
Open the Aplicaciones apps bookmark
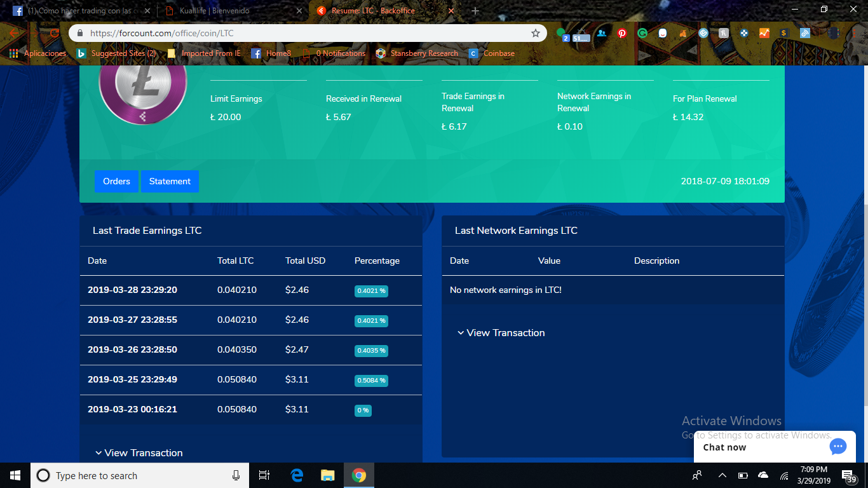coord(38,53)
